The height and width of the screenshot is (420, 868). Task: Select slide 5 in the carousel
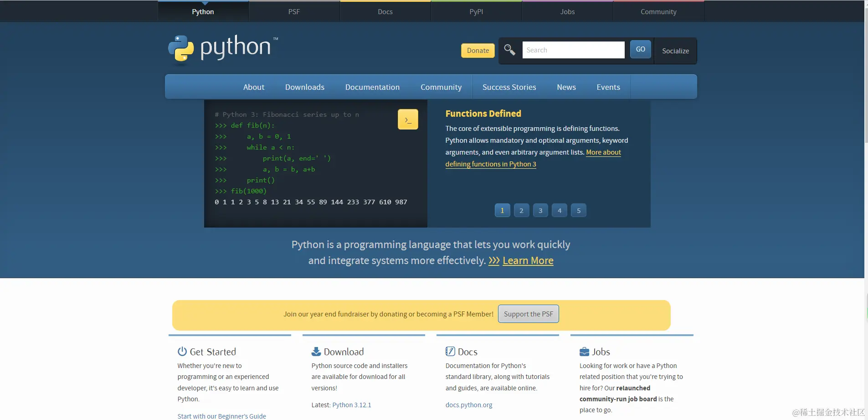(x=579, y=210)
